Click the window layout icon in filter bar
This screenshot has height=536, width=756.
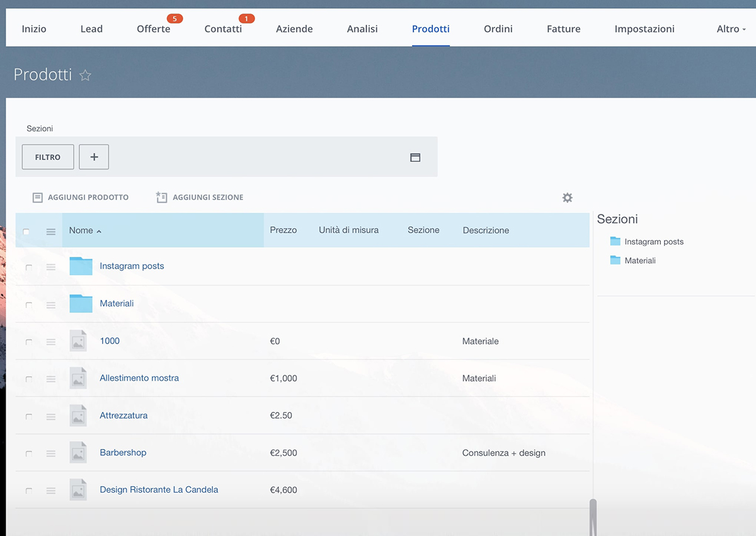pos(415,157)
